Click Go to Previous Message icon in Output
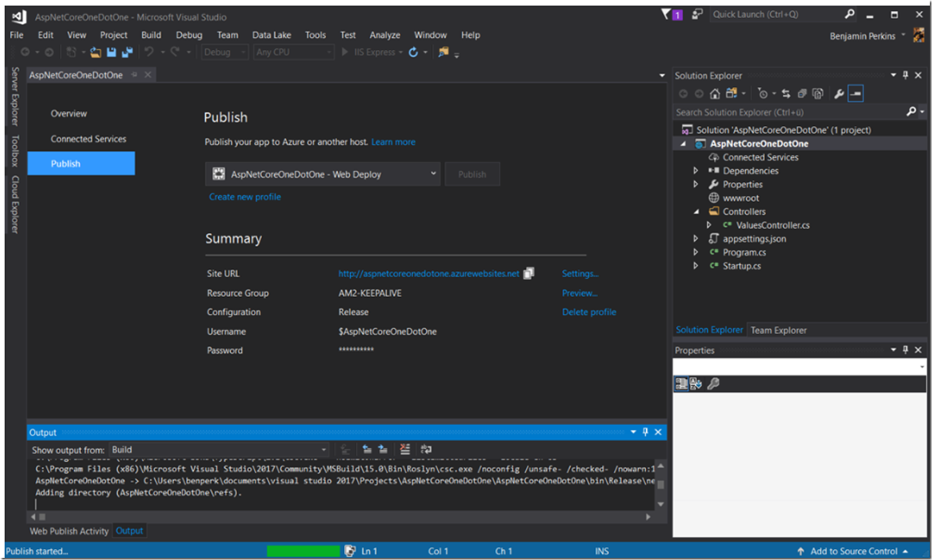Image resolution: width=932 pixels, height=560 pixels. coord(367,450)
